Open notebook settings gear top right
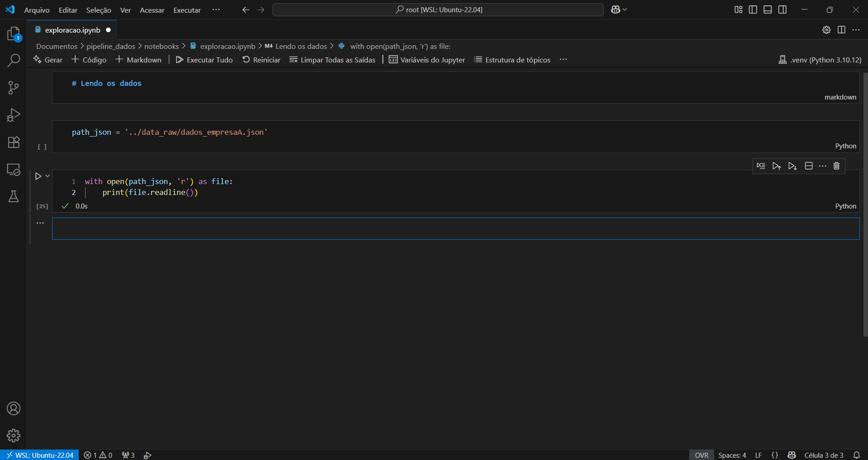Viewport: 868px width, 460px height. click(826, 30)
